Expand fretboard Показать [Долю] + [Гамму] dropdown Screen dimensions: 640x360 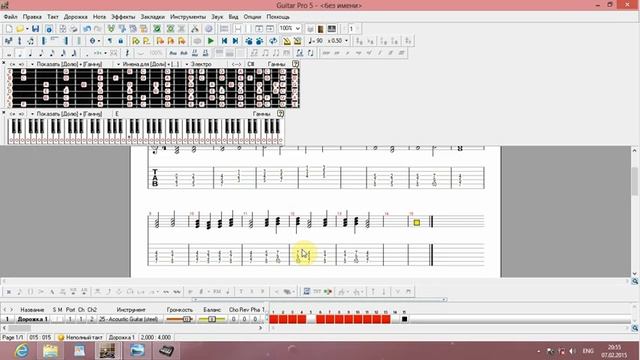[x=67, y=64]
